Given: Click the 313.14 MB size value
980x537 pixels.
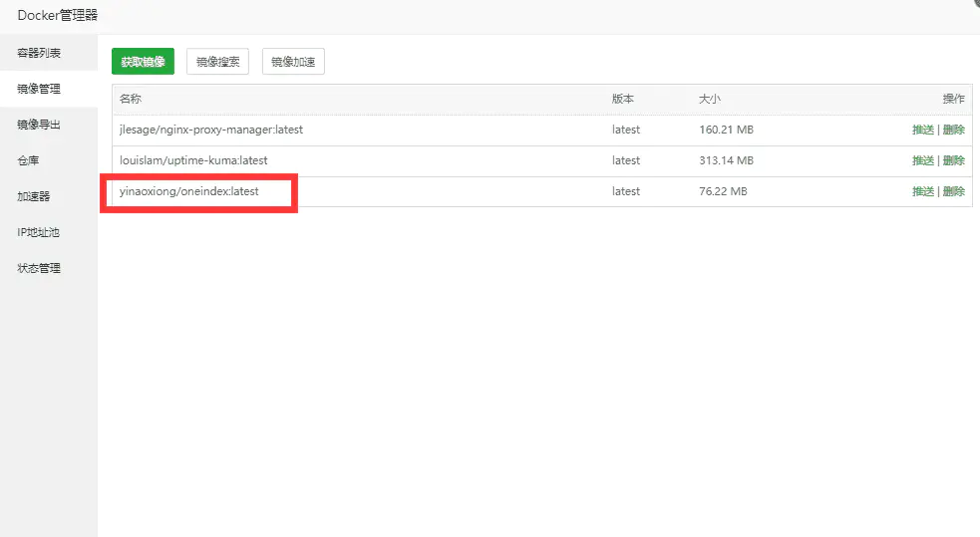Looking at the screenshot, I should pyautogui.click(x=726, y=160).
